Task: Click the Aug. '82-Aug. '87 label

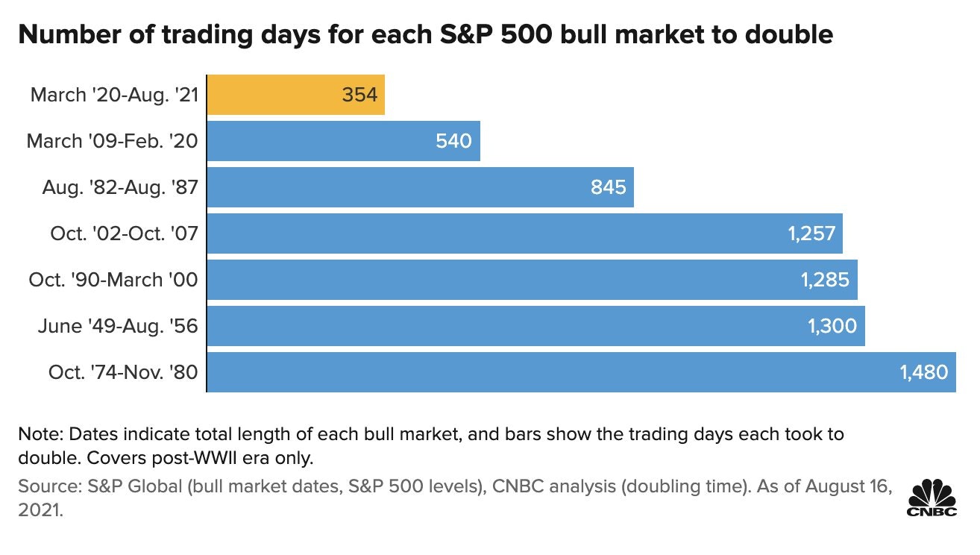Action: point(120,187)
